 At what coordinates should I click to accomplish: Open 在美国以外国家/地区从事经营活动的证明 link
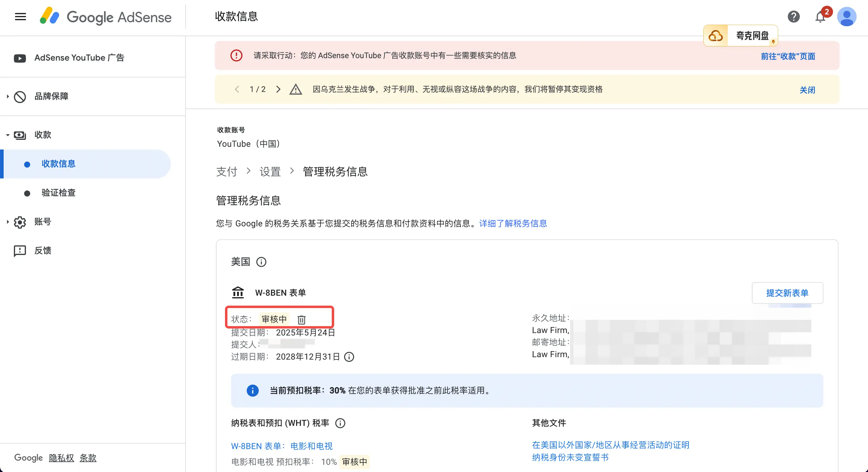pyautogui.click(x=610, y=445)
